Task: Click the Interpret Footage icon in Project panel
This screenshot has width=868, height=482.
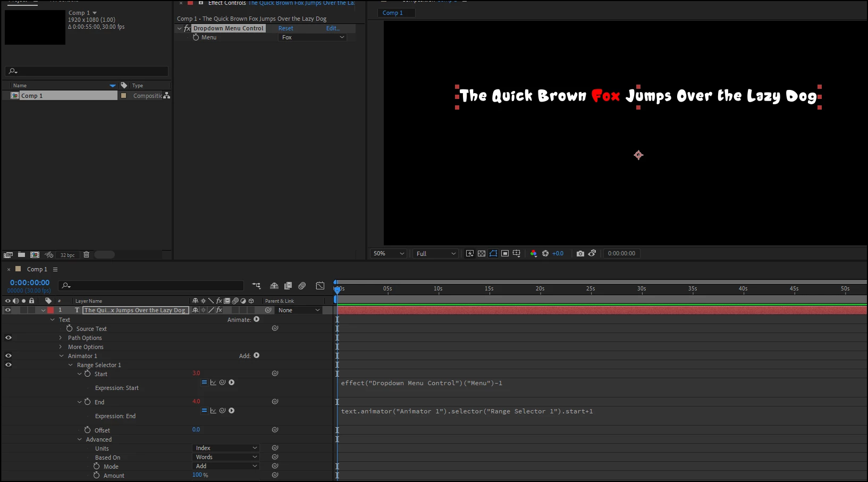Action: [8, 255]
